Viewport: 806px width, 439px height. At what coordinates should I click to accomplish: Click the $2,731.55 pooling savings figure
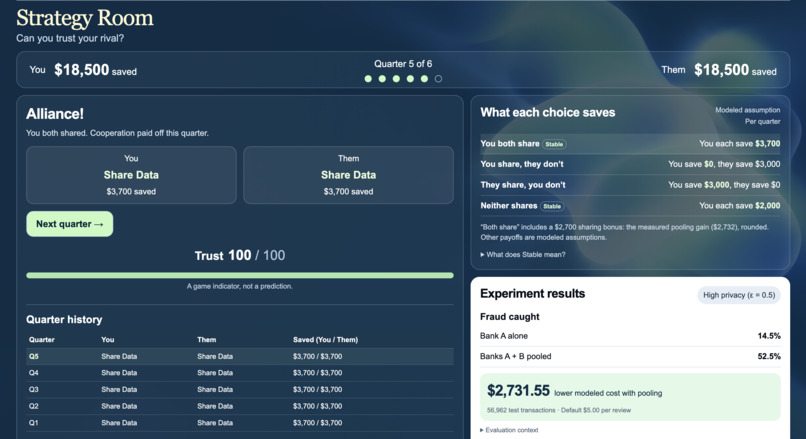518,391
